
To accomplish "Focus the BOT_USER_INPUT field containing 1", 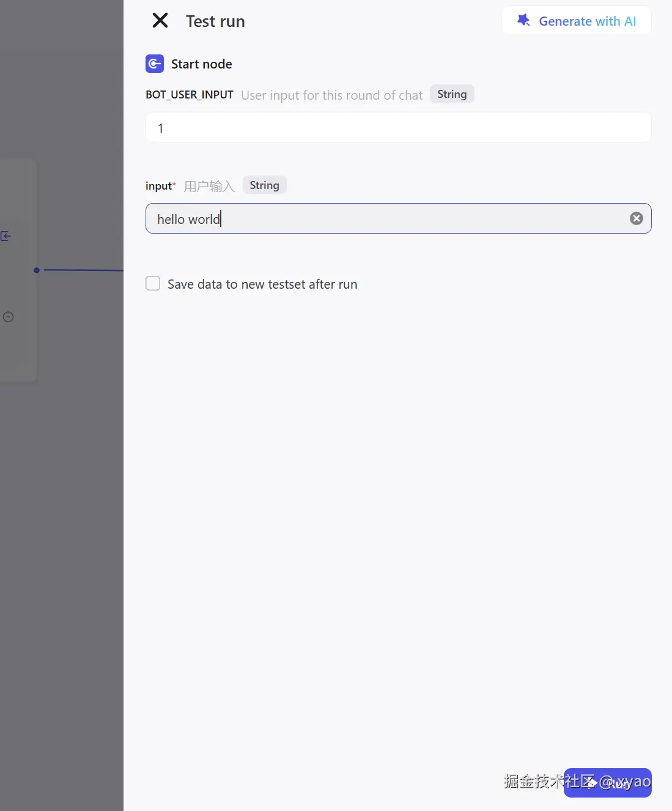I will pos(399,128).
